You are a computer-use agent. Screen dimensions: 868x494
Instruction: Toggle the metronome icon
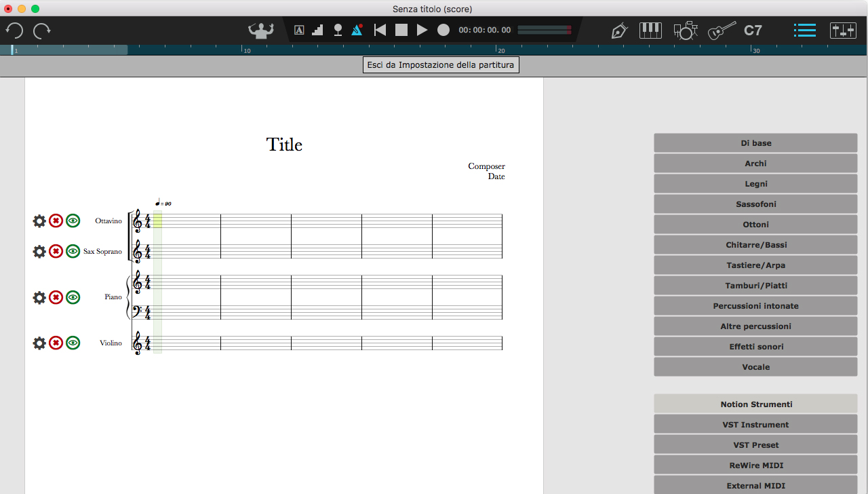click(357, 30)
